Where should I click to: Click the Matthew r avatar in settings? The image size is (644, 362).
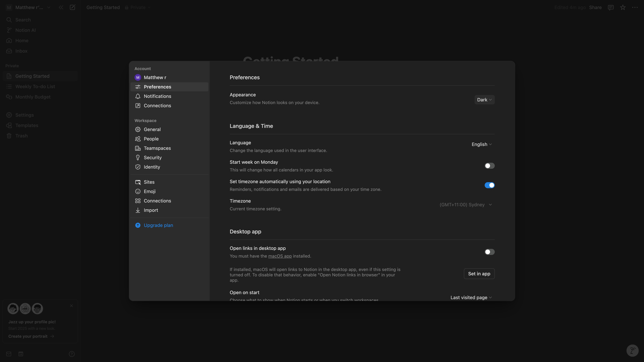coord(138,77)
